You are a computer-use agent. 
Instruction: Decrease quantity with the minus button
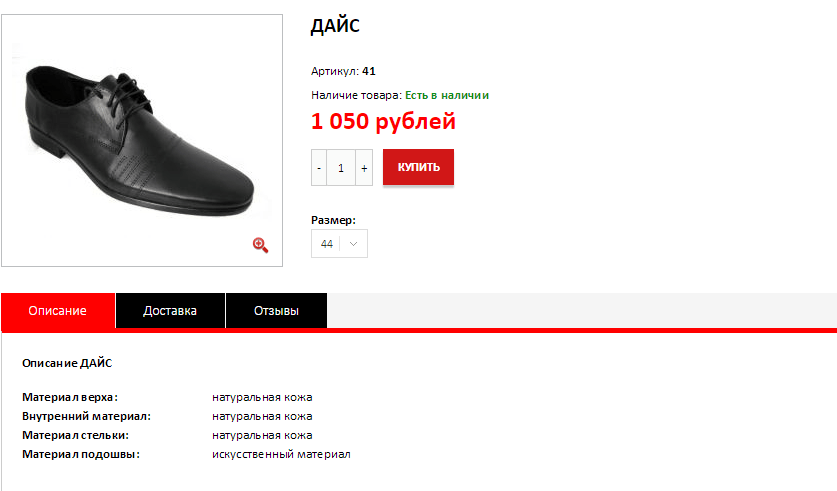[x=319, y=168]
